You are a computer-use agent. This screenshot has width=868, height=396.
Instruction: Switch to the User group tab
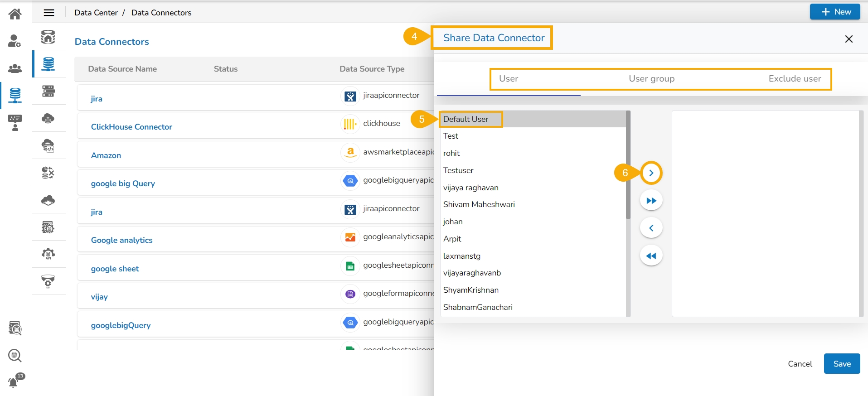(651, 79)
